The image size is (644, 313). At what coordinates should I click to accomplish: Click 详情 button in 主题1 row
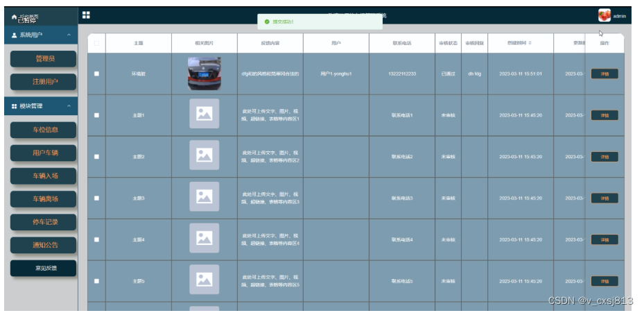point(604,116)
